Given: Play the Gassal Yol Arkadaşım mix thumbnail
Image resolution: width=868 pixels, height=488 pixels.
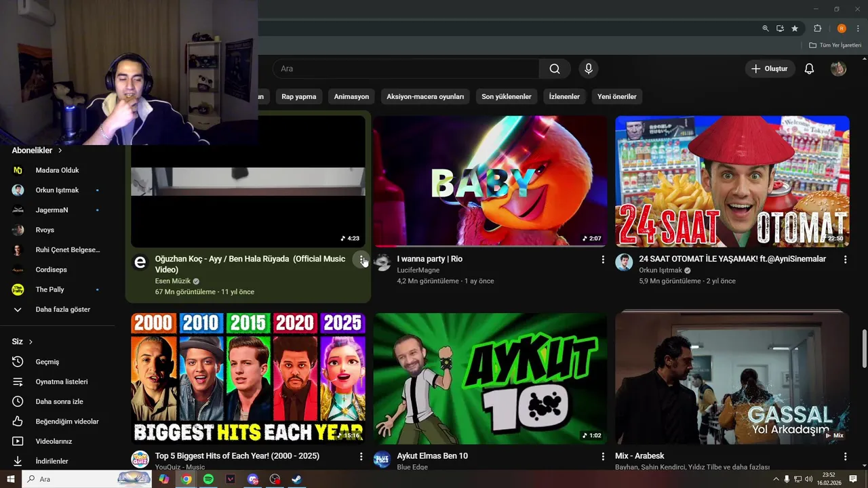Looking at the screenshot, I should click(732, 378).
